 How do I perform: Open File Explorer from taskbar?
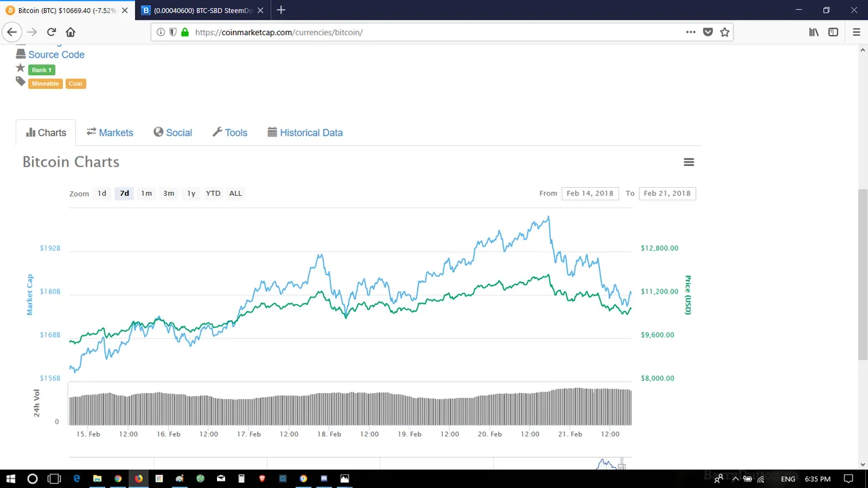97,479
